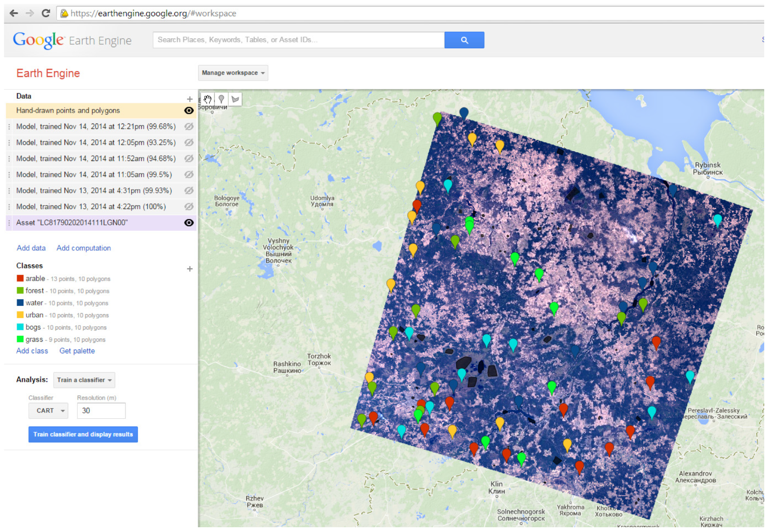This screenshot has height=532, width=769.
Task: Open the CART classifier dropdown
Action: coord(48,411)
